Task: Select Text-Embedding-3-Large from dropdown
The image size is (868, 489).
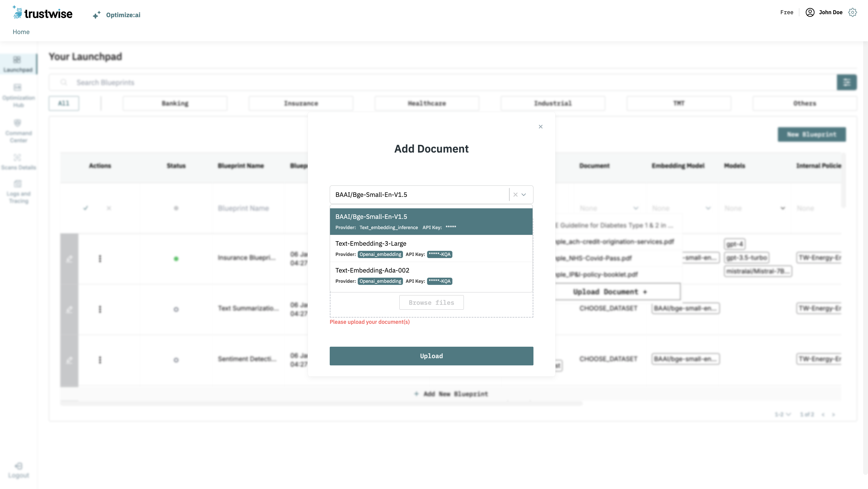Action: coord(431,248)
